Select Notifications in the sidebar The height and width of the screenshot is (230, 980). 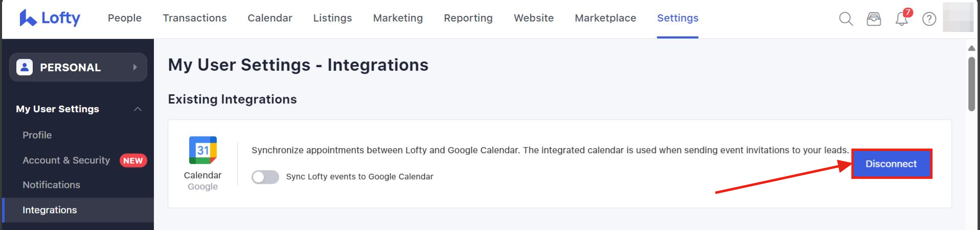point(52,185)
